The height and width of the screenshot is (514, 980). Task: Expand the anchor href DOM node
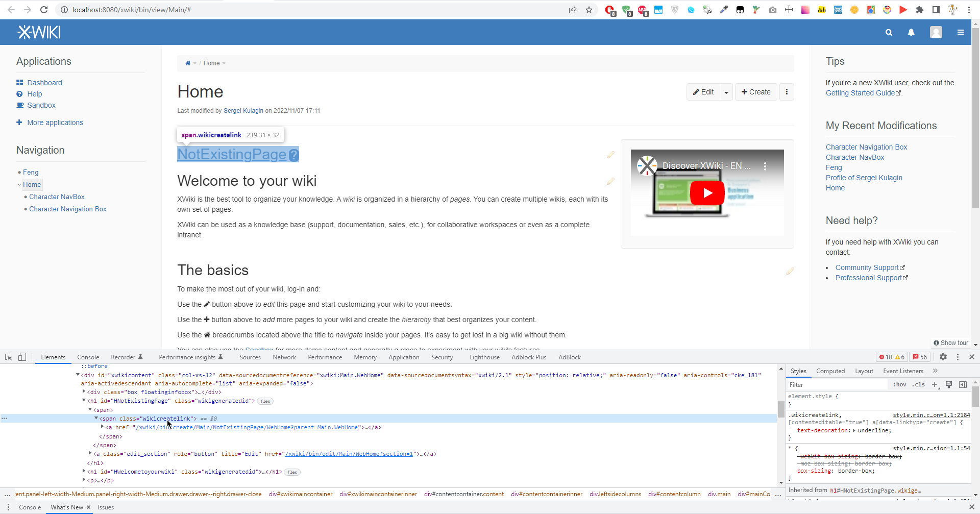[x=102, y=427]
